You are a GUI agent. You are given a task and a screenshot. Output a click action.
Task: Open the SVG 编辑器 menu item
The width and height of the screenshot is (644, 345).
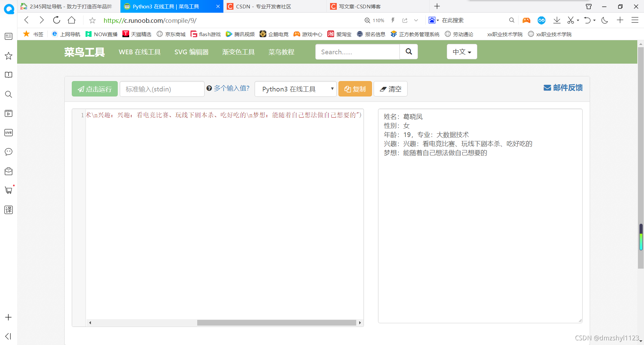(192, 52)
